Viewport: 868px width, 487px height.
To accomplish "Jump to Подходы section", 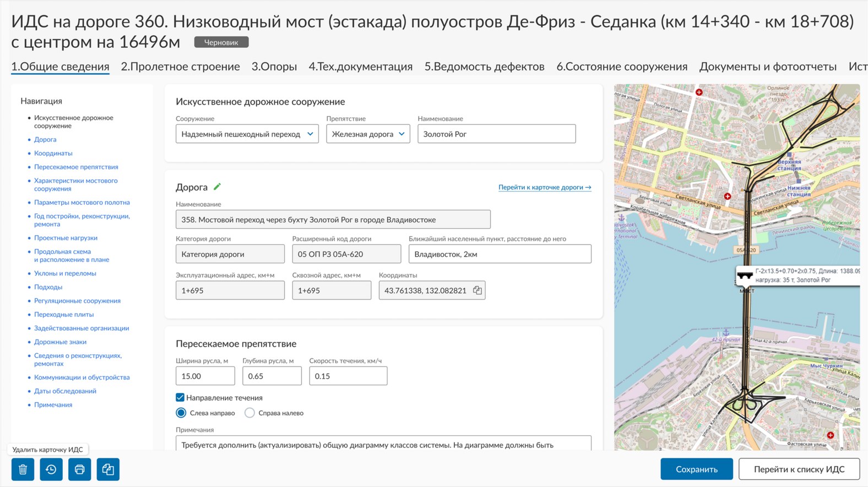I will [x=48, y=287].
